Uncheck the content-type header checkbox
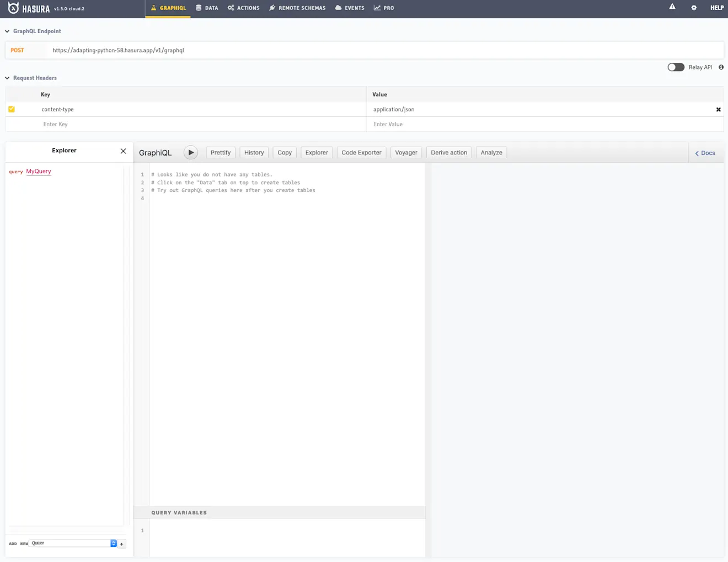 tap(12, 109)
